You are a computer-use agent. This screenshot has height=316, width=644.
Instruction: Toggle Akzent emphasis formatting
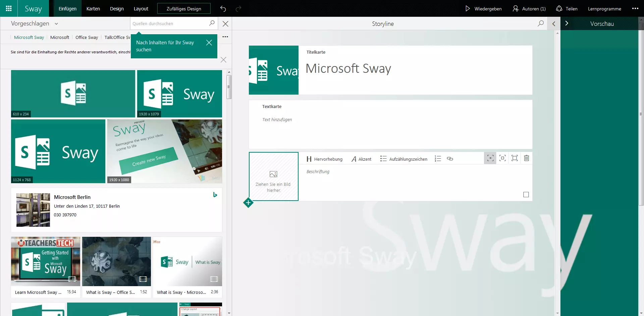pos(361,159)
